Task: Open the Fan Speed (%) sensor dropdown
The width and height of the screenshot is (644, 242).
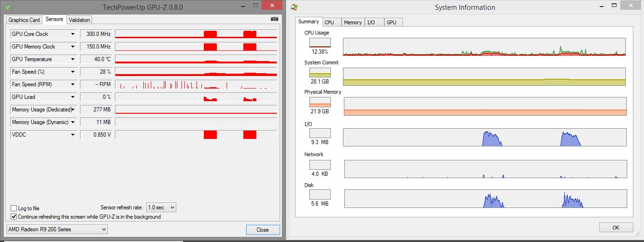Action: point(73,72)
